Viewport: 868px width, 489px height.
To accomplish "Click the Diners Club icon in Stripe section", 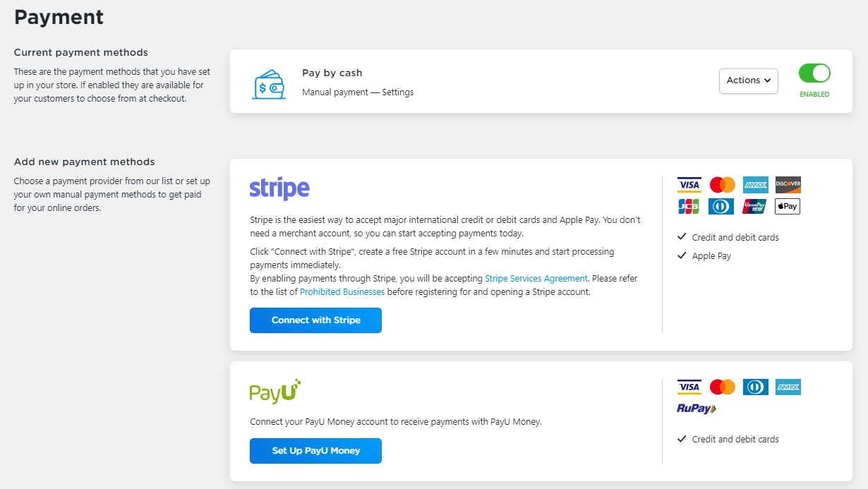I will click(722, 206).
